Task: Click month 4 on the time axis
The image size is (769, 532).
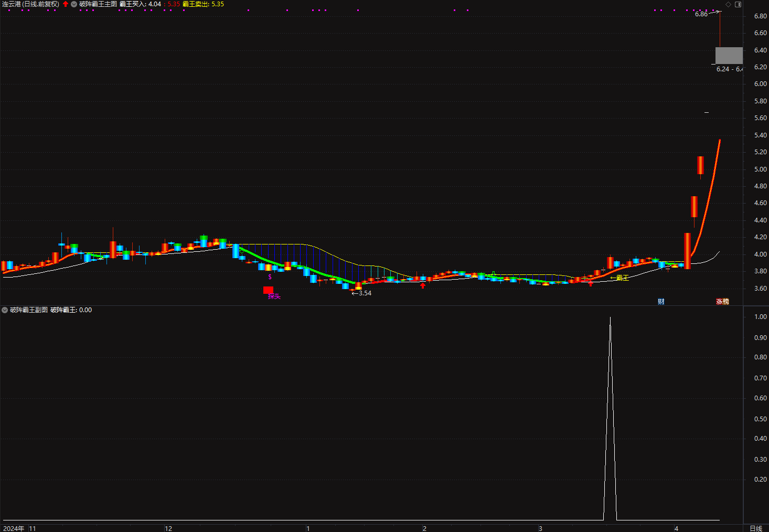Action: click(676, 528)
